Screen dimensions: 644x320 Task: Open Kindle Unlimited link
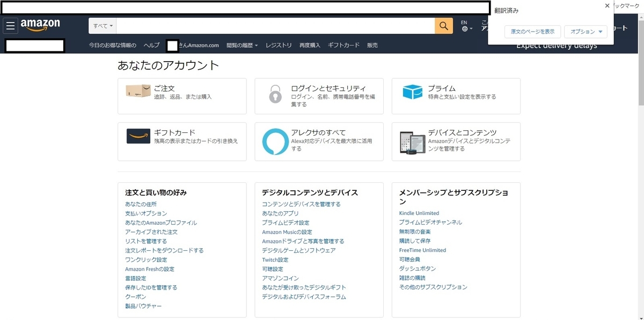pos(419,213)
